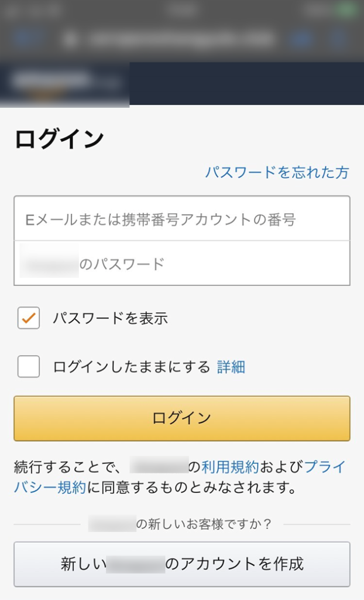364x600 pixels.
Task: Open the プライバシー規約 link
Action: pos(324,467)
